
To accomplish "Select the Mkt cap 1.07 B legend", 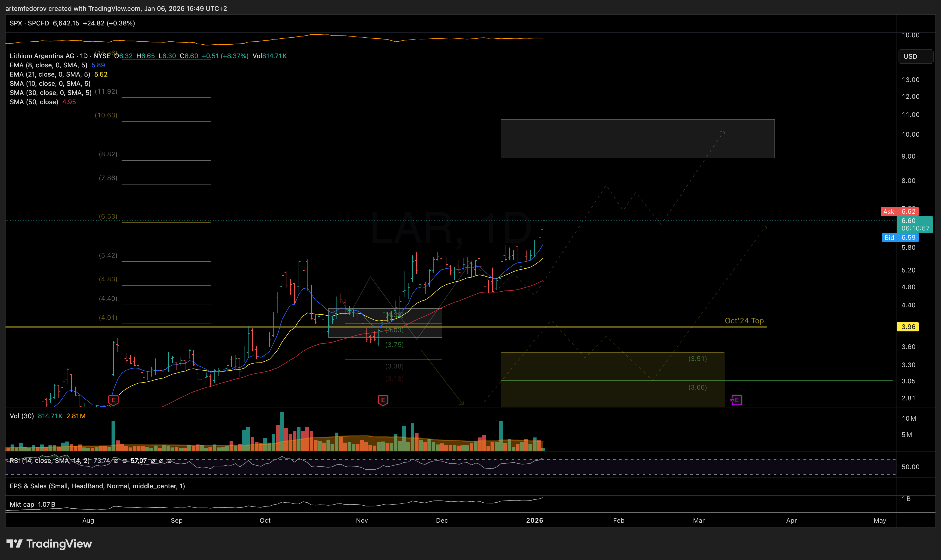I will pos(32,505).
